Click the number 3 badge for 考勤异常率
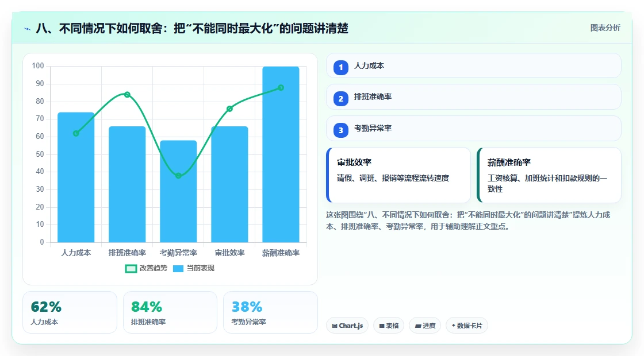 click(x=341, y=130)
